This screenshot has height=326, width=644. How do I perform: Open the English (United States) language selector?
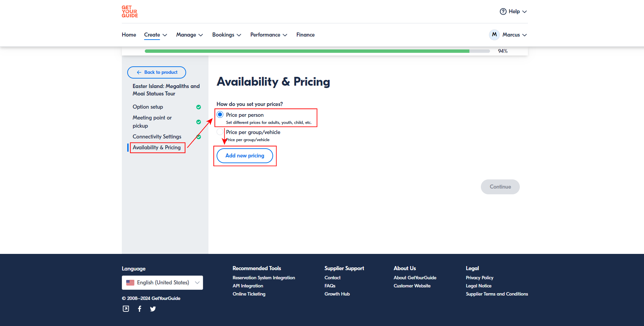(162, 283)
